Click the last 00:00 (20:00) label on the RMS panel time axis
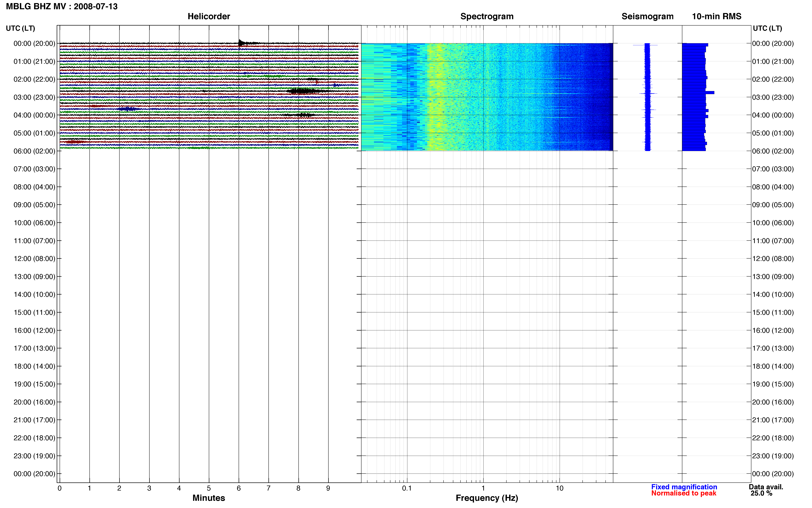This screenshot has width=812, height=508. (x=773, y=474)
